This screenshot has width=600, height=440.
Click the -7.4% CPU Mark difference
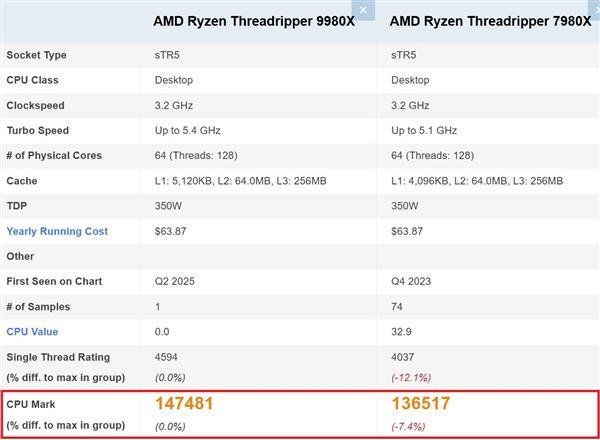pos(409,425)
